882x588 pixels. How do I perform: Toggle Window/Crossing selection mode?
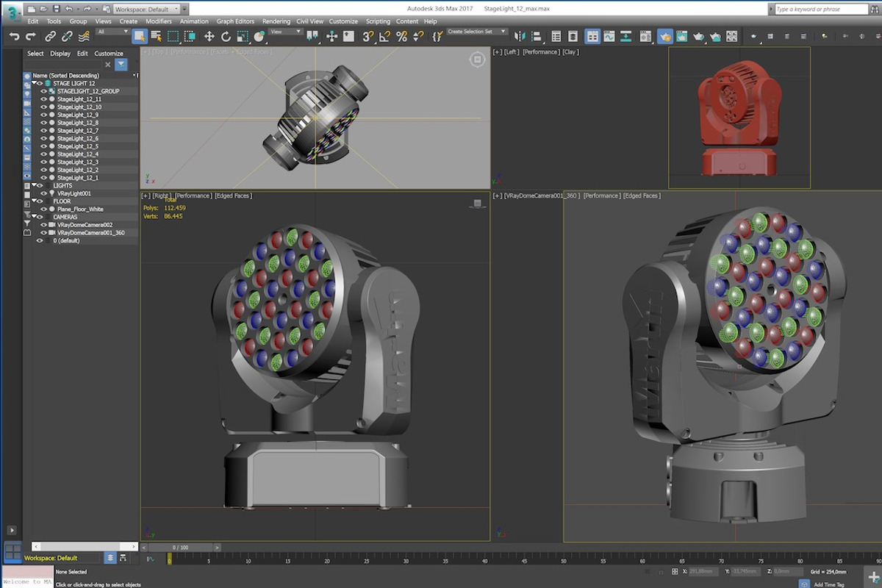click(190, 36)
